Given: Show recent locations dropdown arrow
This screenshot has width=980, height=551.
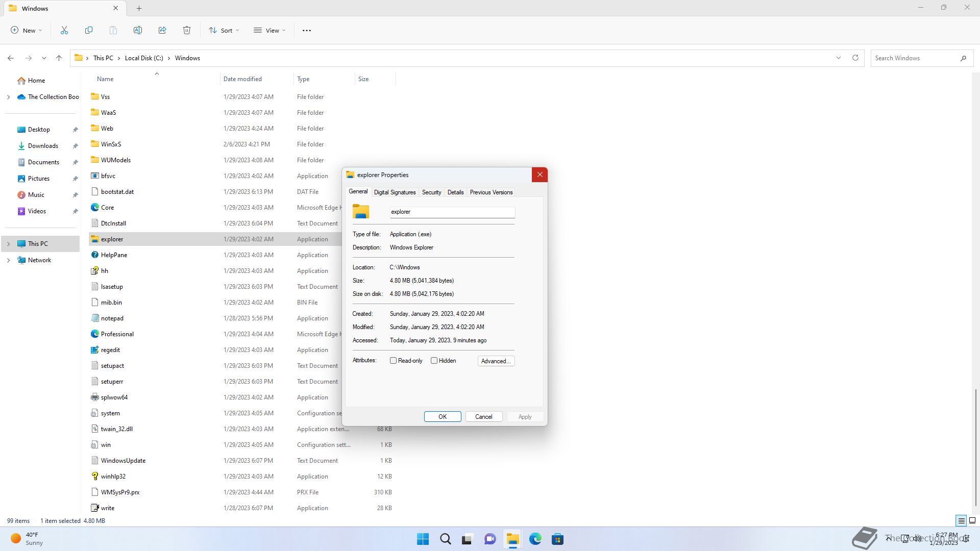Looking at the screenshot, I should 44,58.
